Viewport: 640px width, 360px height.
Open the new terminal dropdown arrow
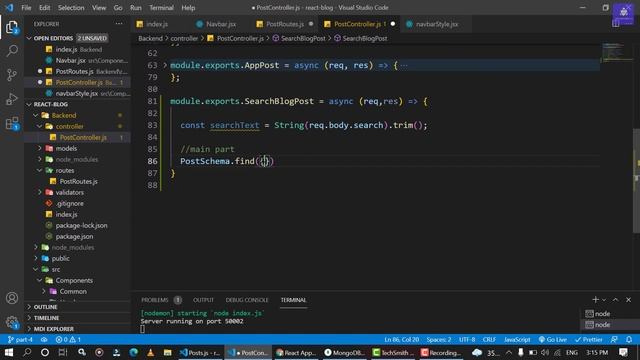click(604, 300)
